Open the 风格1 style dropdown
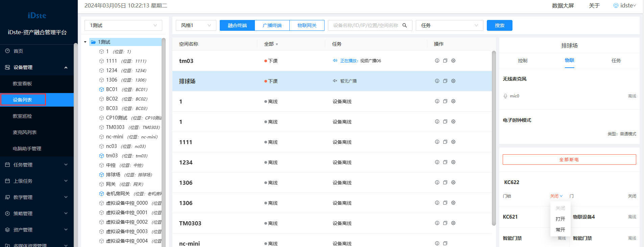The image size is (644, 247). point(196,25)
